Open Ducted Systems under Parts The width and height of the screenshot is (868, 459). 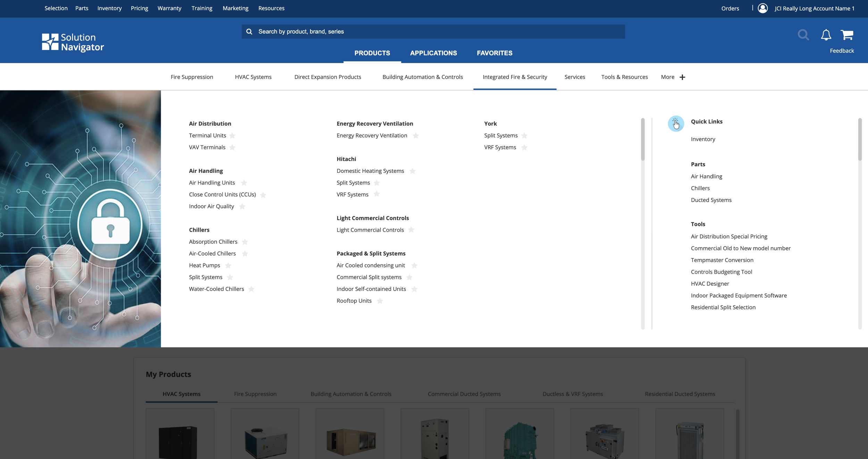711,200
